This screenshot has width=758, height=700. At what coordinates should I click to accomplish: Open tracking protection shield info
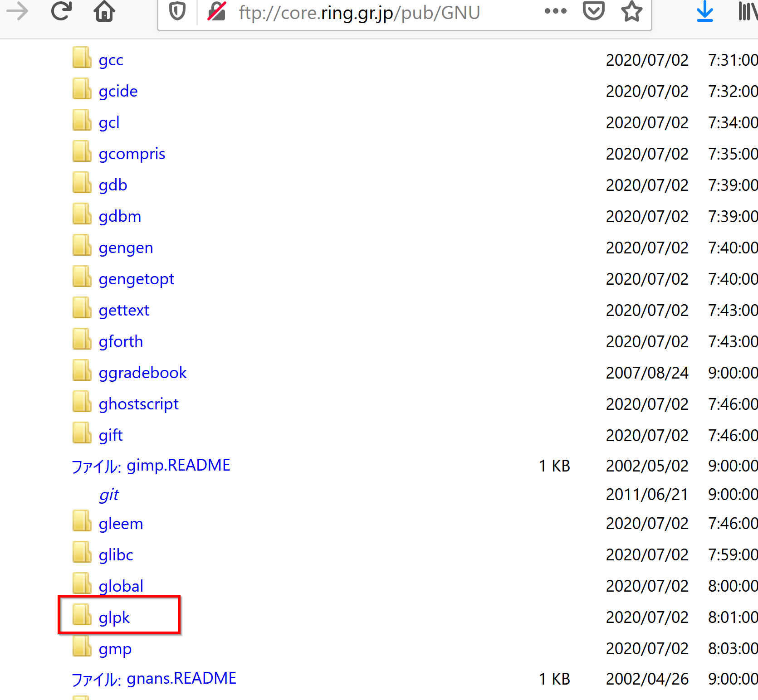point(177,11)
